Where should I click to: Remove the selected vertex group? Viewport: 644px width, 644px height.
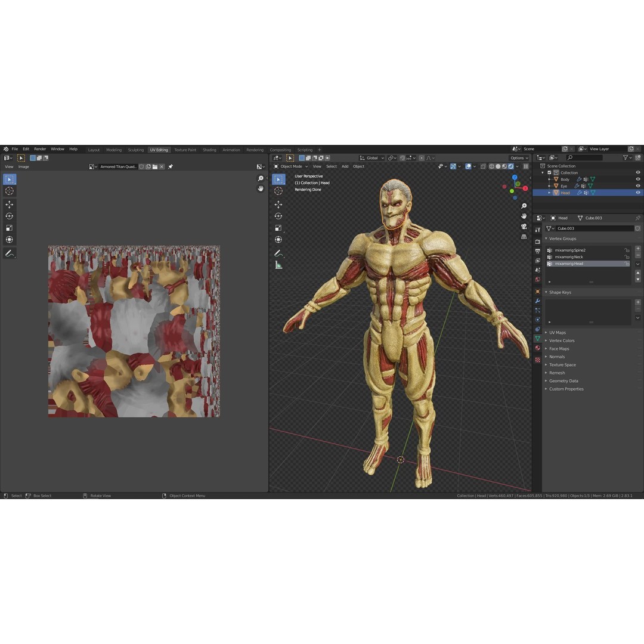(x=638, y=255)
